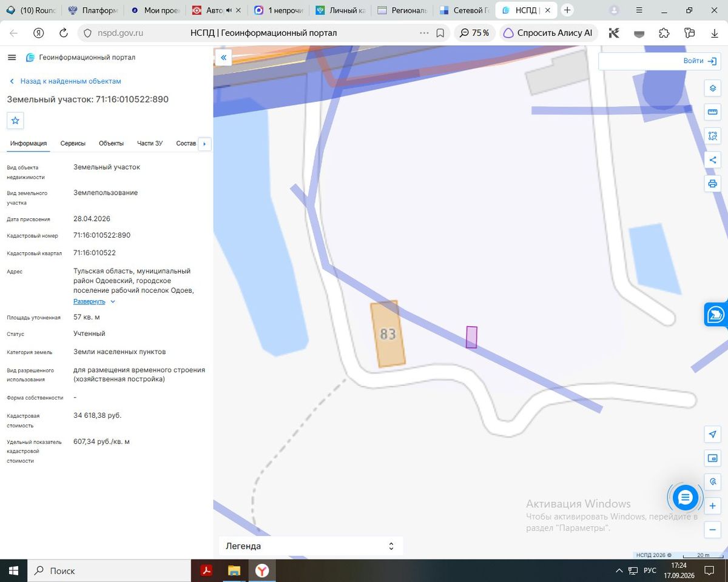Click the cadastral number 71:16:010522:890 value
This screenshot has width=728, height=582.
pyautogui.click(x=102, y=235)
